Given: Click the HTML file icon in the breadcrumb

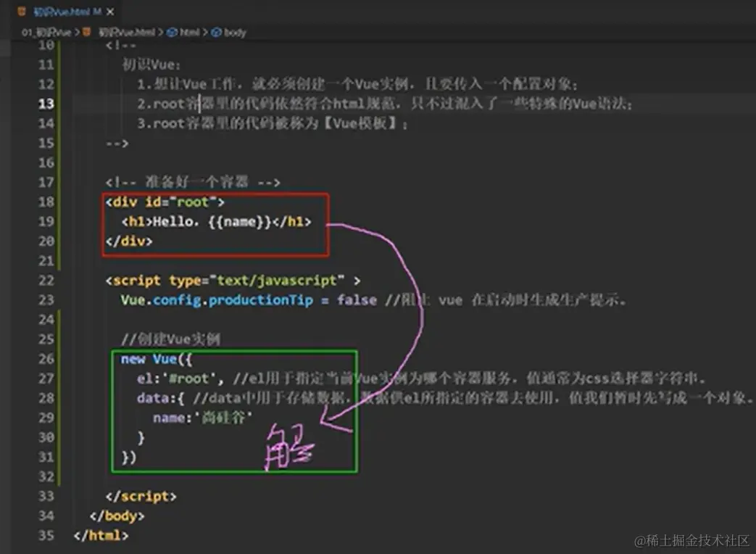Looking at the screenshot, I should [x=87, y=32].
